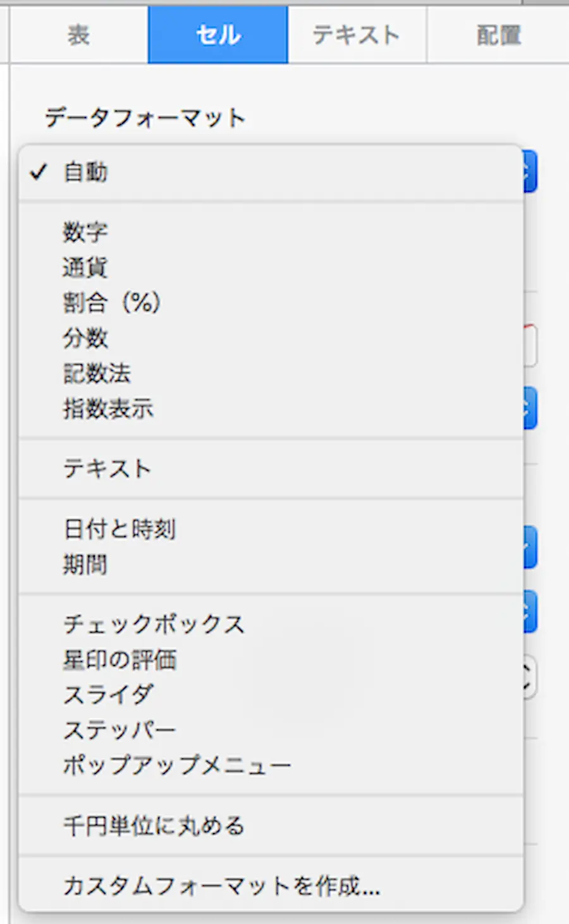Pick the 記数法 format
This screenshot has width=569, height=924.
97,374
